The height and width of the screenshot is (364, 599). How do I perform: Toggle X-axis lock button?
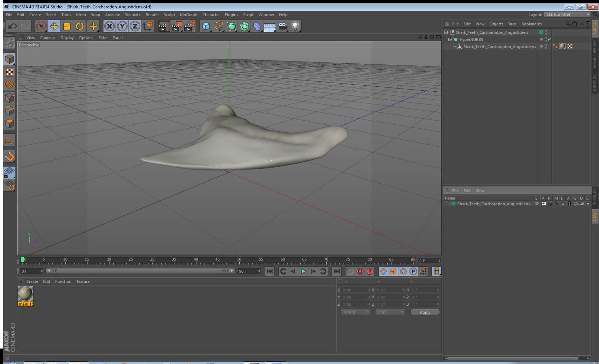tap(109, 26)
